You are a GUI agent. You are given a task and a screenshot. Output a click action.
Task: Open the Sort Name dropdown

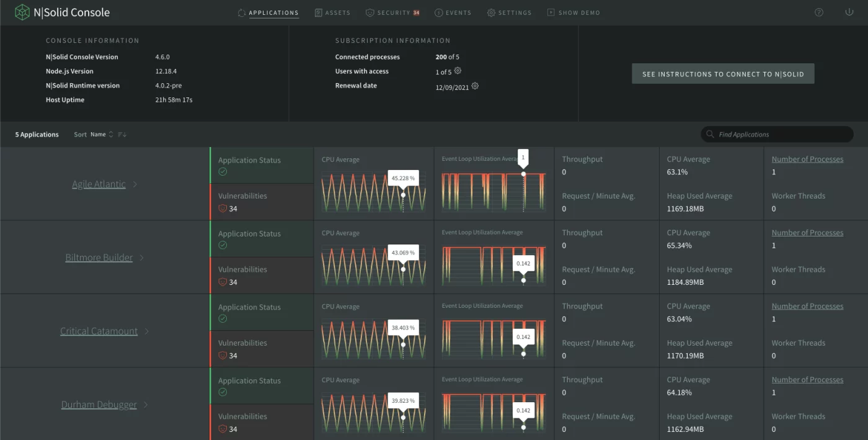[102, 134]
